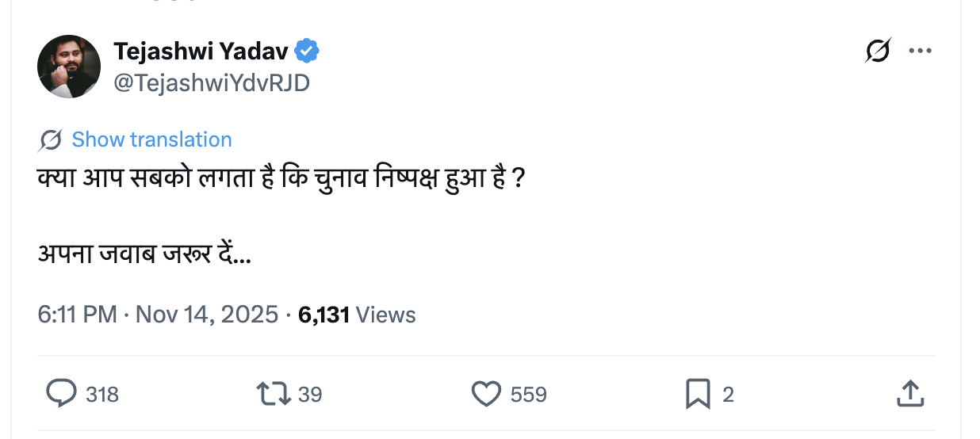Viewport: 980px width, 439px height.
Task: Click the 39 reposts count
Action: (x=310, y=395)
